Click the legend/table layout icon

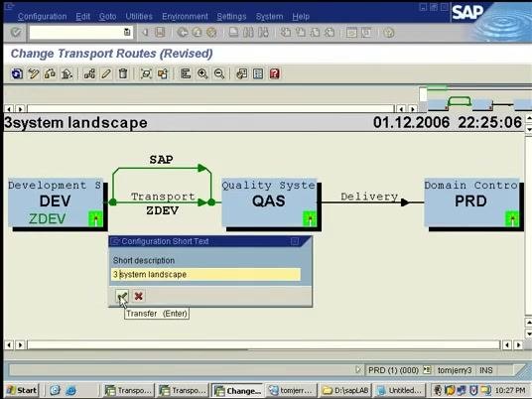(x=258, y=73)
